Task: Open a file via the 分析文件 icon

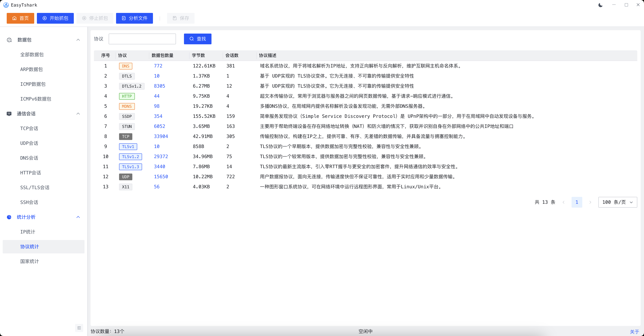Action: pos(123,18)
